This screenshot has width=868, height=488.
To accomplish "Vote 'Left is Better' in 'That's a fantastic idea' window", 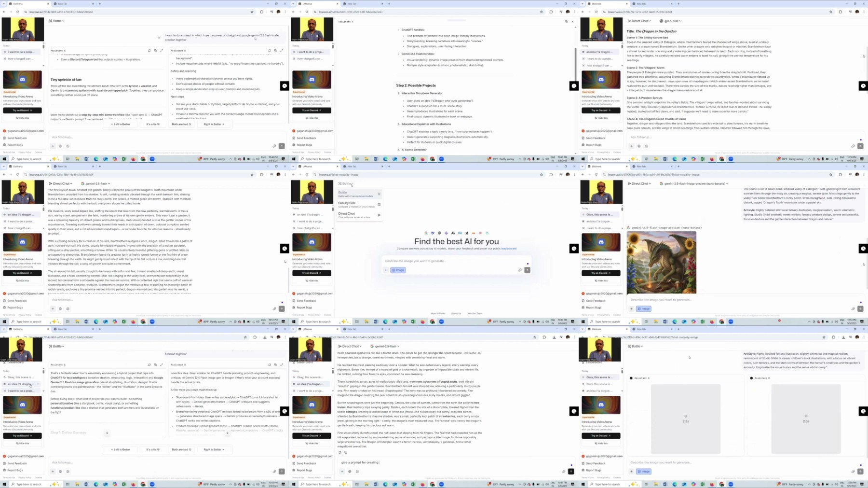I will click(x=120, y=449).
